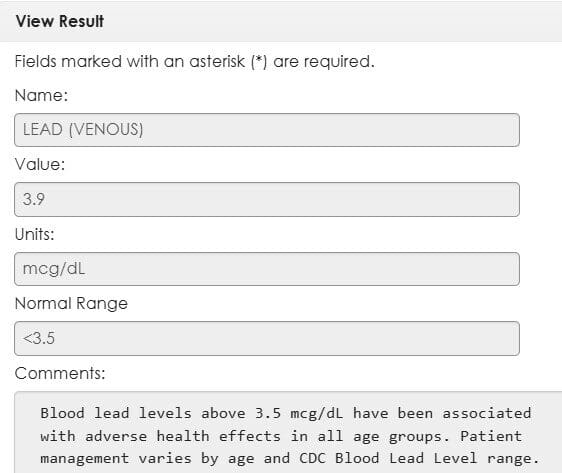Image resolution: width=562 pixels, height=473 pixels.
Task: Click the required-fields asterisk notice text
Action: point(195,61)
